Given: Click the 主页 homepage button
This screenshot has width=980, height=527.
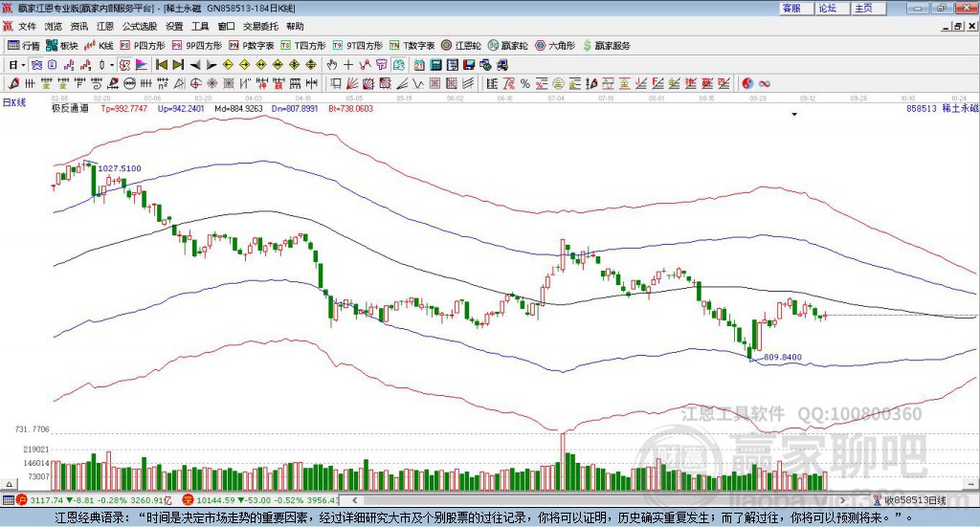Looking at the screenshot, I should coord(869,8).
